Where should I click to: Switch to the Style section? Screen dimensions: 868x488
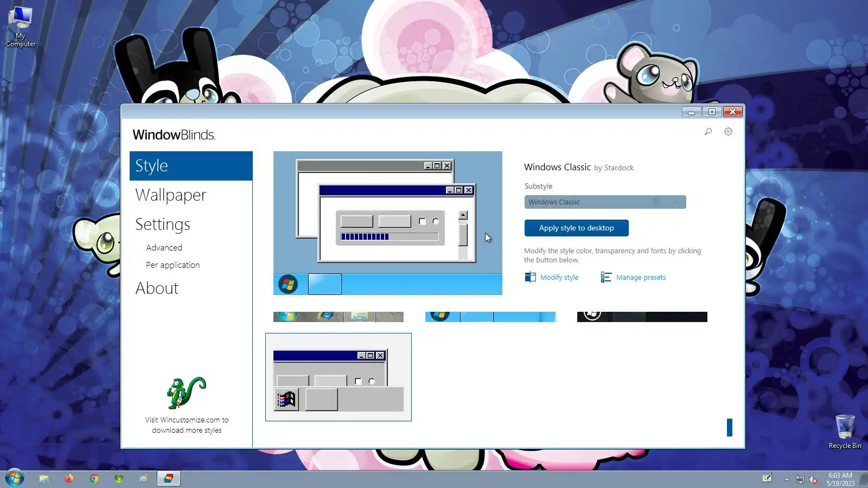point(191,166)
